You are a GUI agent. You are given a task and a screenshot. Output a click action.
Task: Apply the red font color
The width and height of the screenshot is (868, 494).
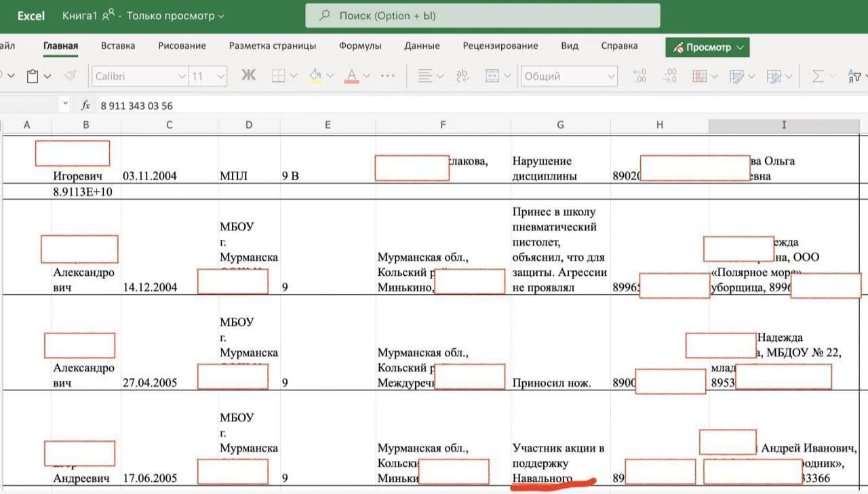[351, 76]
